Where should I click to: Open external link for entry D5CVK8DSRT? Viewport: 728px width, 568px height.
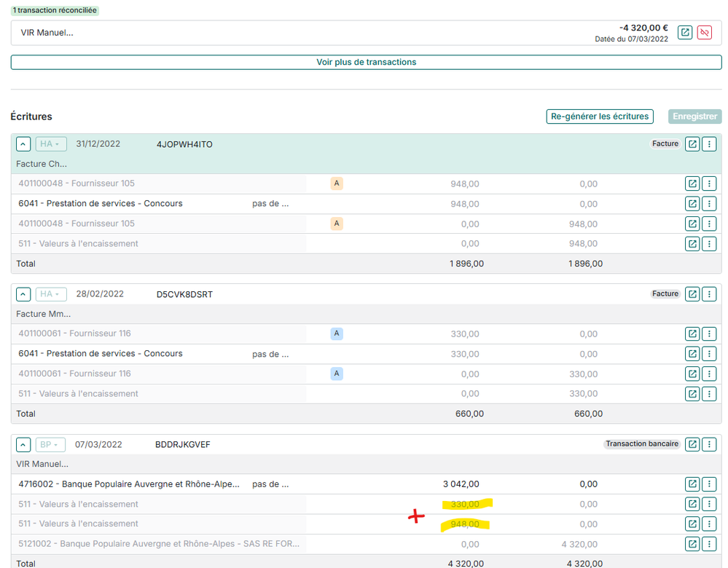pos(692,294)
